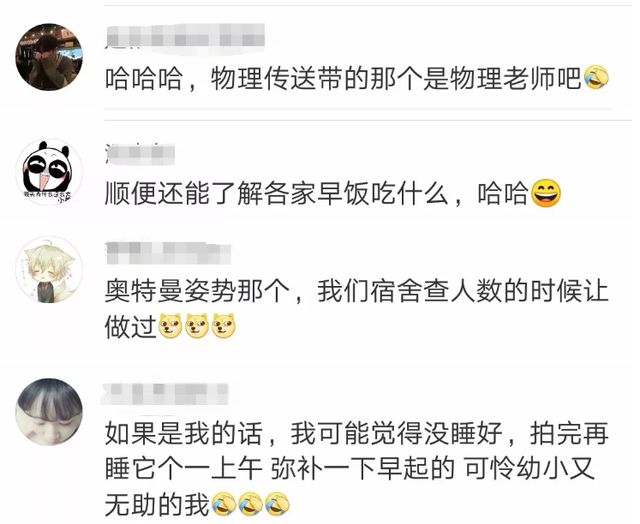Open the first commenter's dark photo avatar
This screenshot has height=524, width=640.
point(49,56)
